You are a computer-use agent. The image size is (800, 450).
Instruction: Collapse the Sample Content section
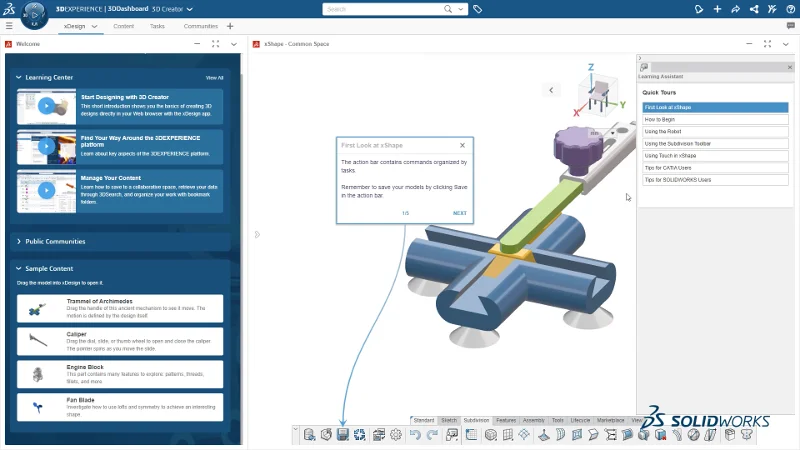point(18,269)
